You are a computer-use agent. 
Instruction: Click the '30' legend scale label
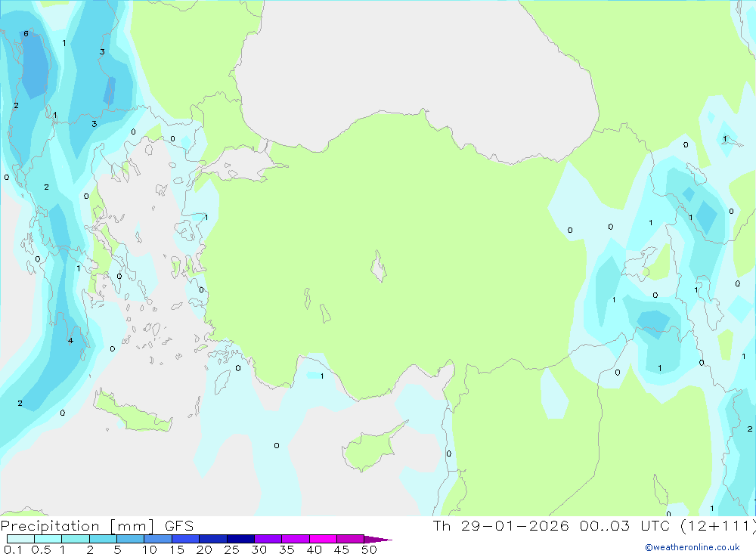[259, 549]
